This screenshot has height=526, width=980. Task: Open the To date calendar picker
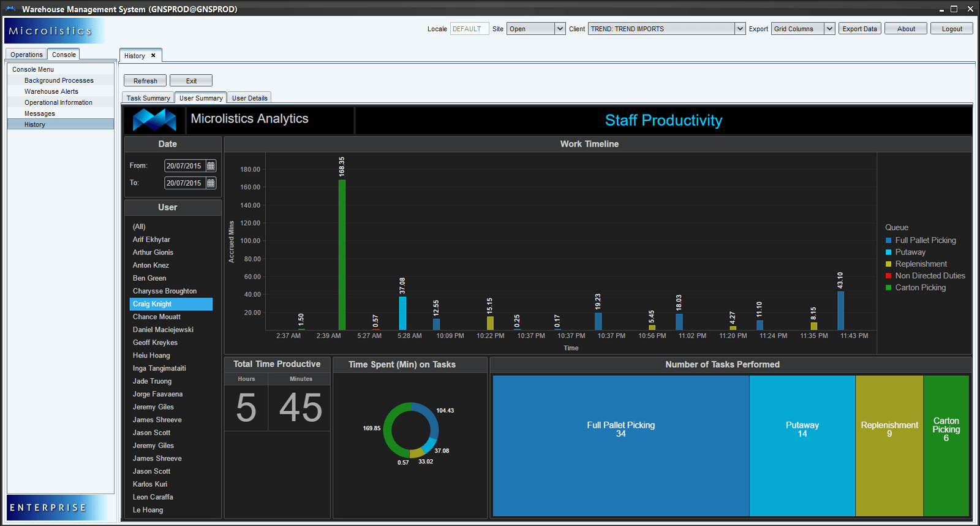click(x=211, y=183)
